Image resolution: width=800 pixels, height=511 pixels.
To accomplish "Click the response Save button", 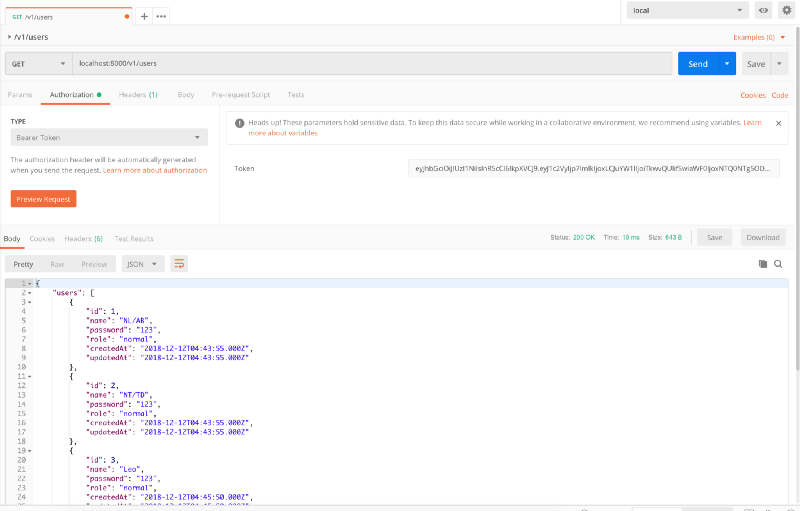I will coord(715,238).
